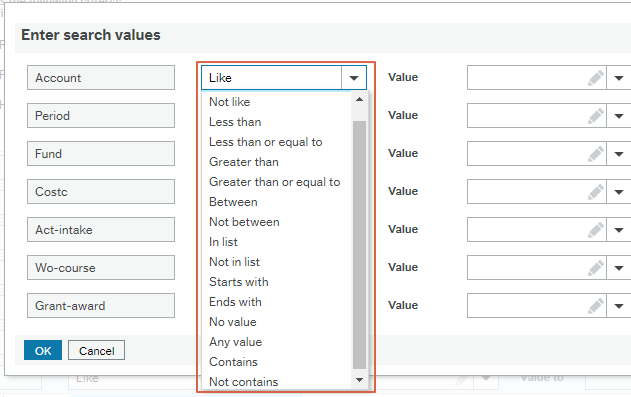Screen dimensions: 631x397
Task: Click the Period field label box
Action: point(101,116)
